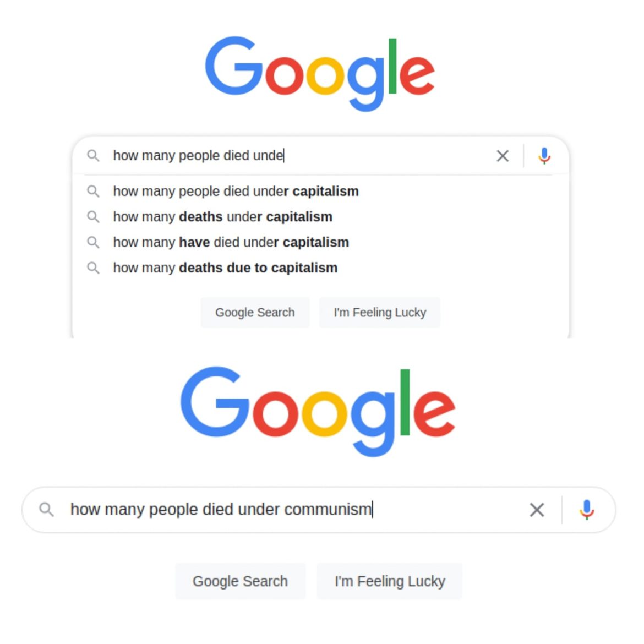Viewport: 644px width, 644px height.
Task: Select suggestion 'how many deaths under capitalism'
Action: pyautogui.click(x=222, y=217)
